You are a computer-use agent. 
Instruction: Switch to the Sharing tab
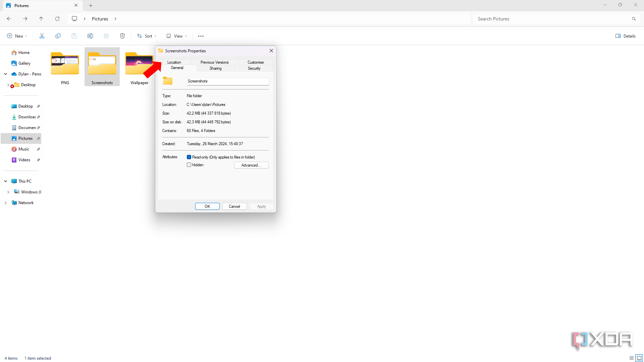[x=215, y=68]
